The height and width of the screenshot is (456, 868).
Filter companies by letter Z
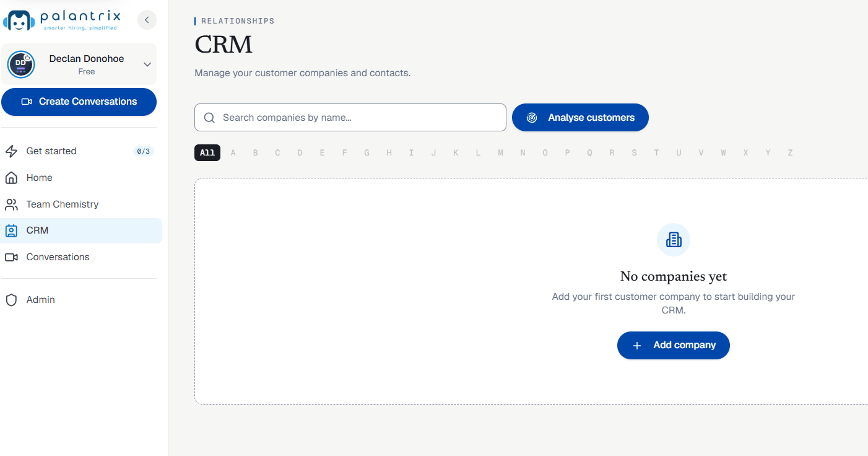pyautogui.click(x=790, y=153)
